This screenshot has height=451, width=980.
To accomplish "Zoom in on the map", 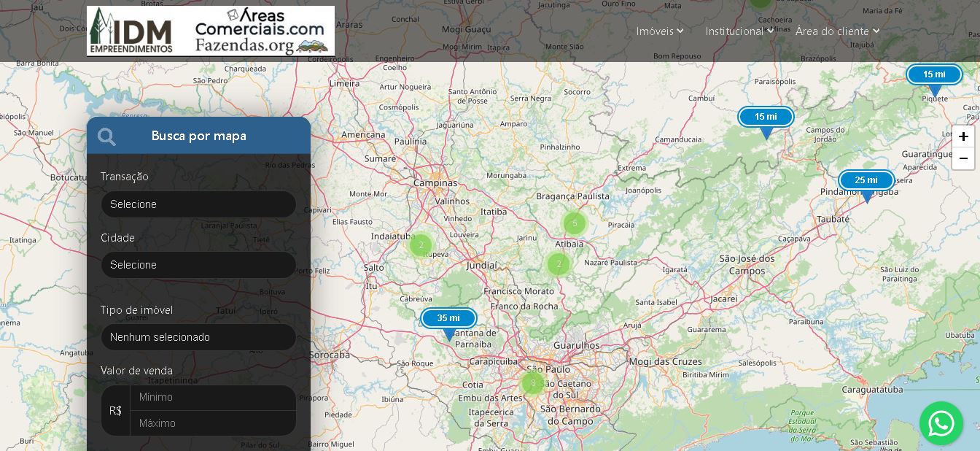I will [x=963, y=136].
